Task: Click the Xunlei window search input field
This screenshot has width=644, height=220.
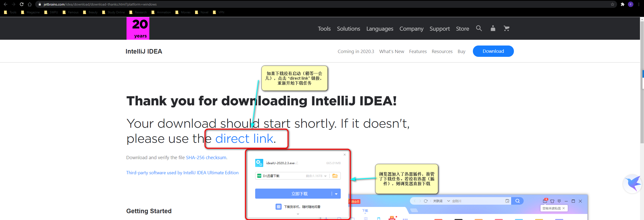Action: 477,201
